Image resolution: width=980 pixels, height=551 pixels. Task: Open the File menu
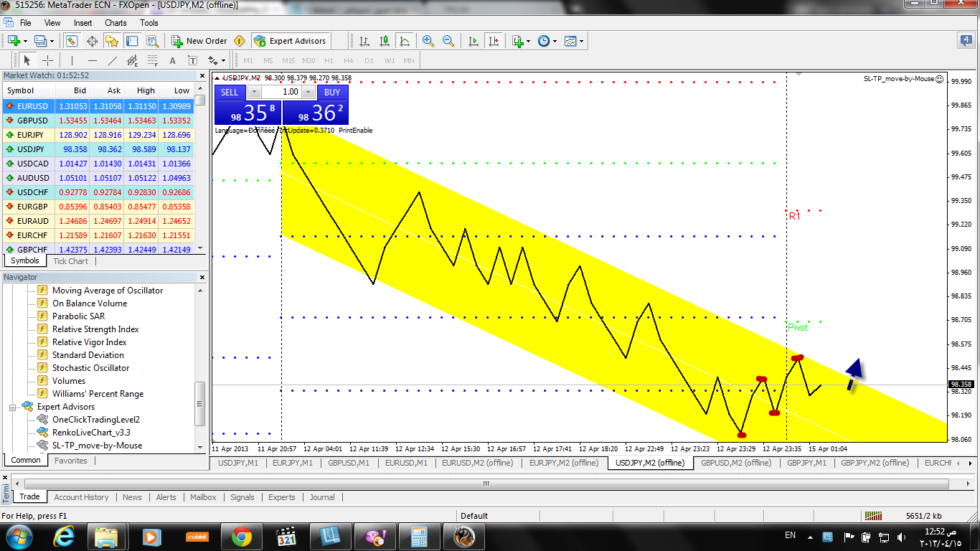[x=25, y=23]
